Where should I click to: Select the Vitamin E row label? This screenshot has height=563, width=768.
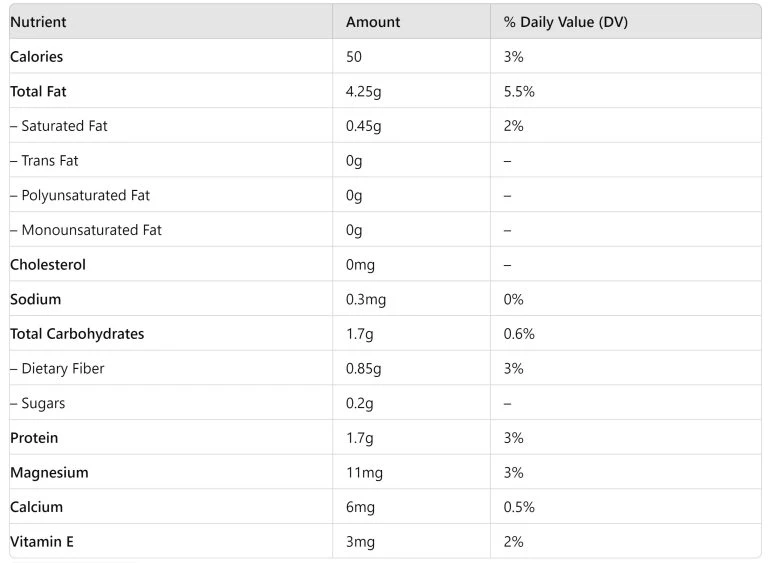pos(42,542)
